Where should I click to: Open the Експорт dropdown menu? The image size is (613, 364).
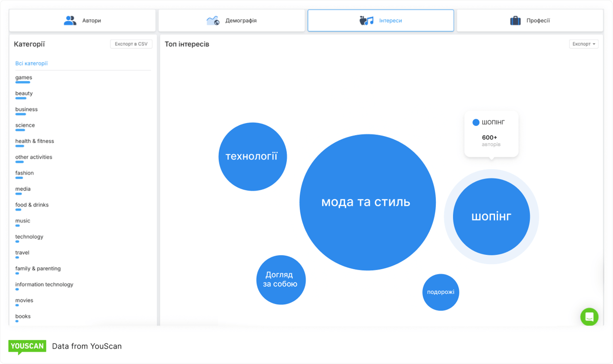(584, 44)
